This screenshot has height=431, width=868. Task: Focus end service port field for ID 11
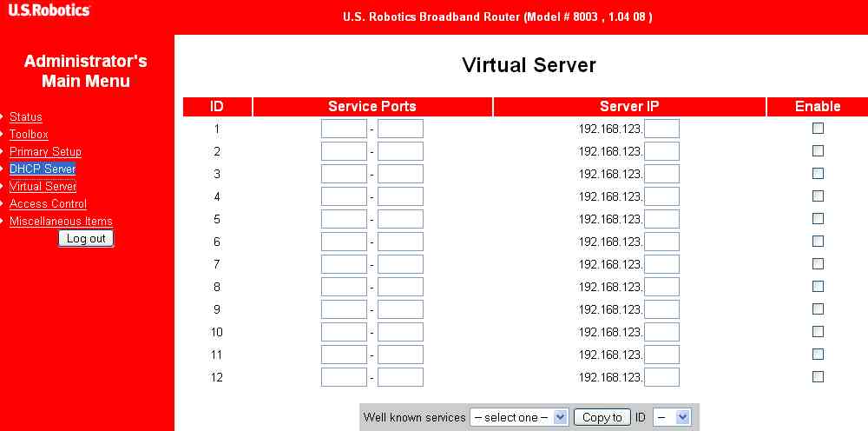[x=400, y=355]
